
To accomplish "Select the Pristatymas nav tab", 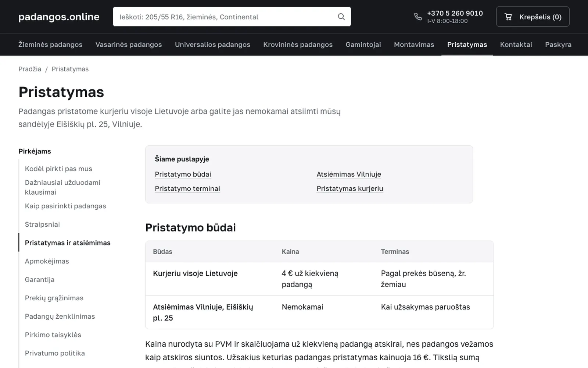I will tap(467, 45).
